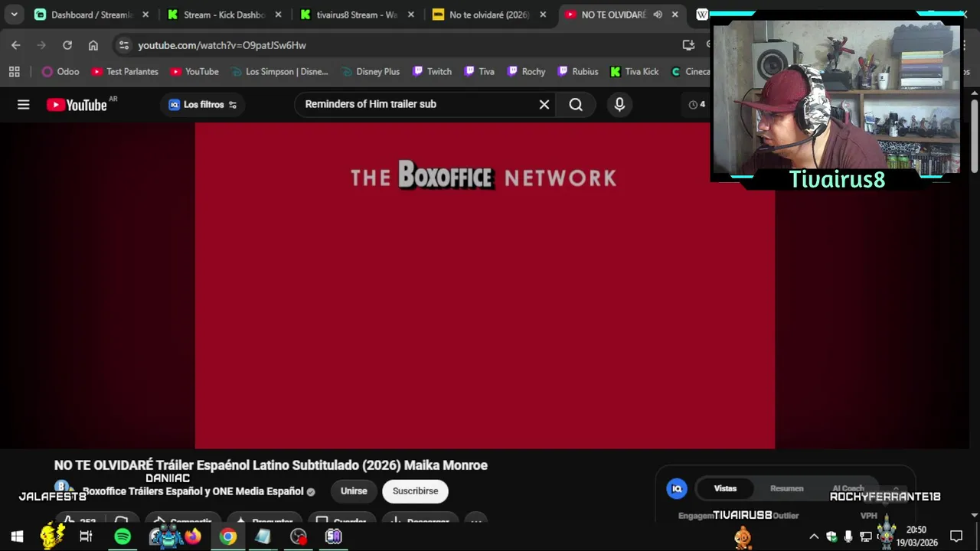Mute audio on the NO TE OLVIDARÉ tab
This screenshot has height=551, width=980.
pos(658,15)
